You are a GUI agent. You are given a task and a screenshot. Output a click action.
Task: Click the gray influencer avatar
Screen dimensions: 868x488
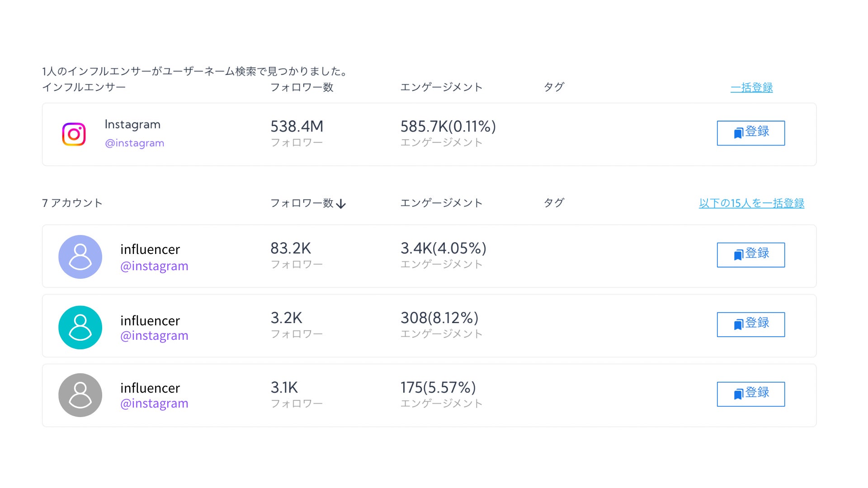(80, 395)
